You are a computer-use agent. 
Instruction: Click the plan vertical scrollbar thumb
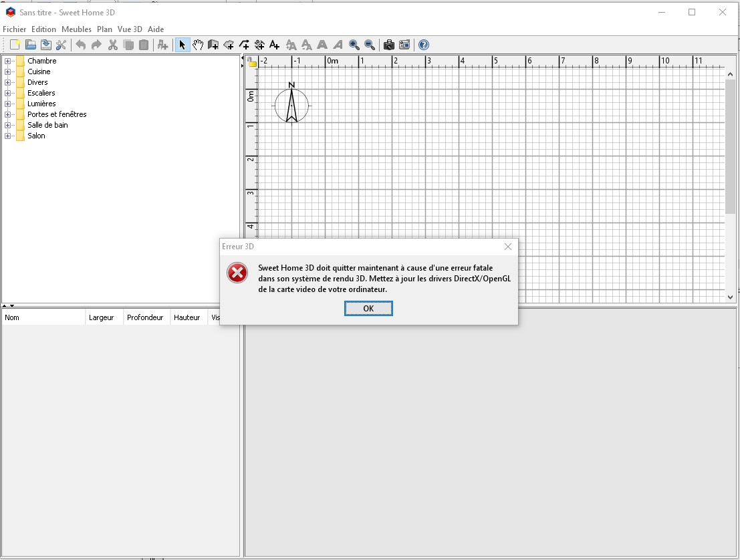click(x=730, y=146)
